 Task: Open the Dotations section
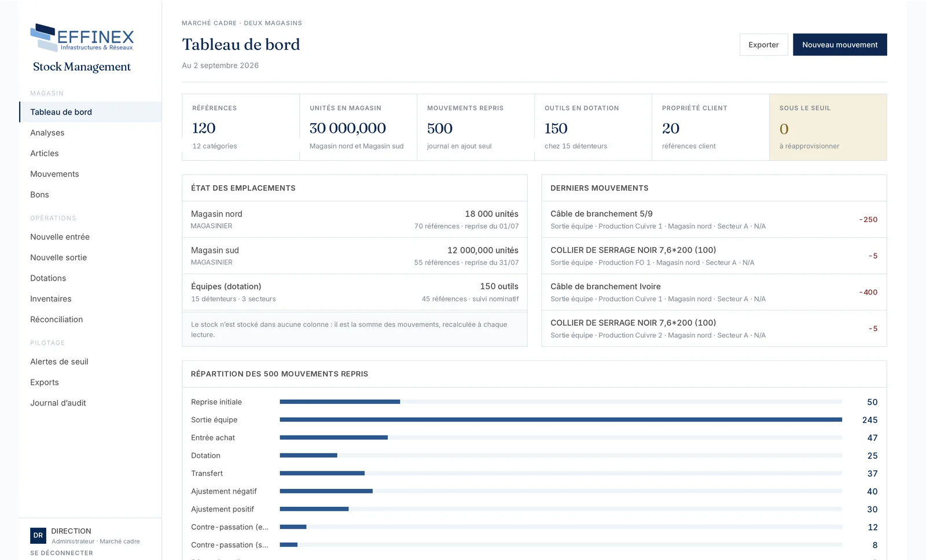90,278
